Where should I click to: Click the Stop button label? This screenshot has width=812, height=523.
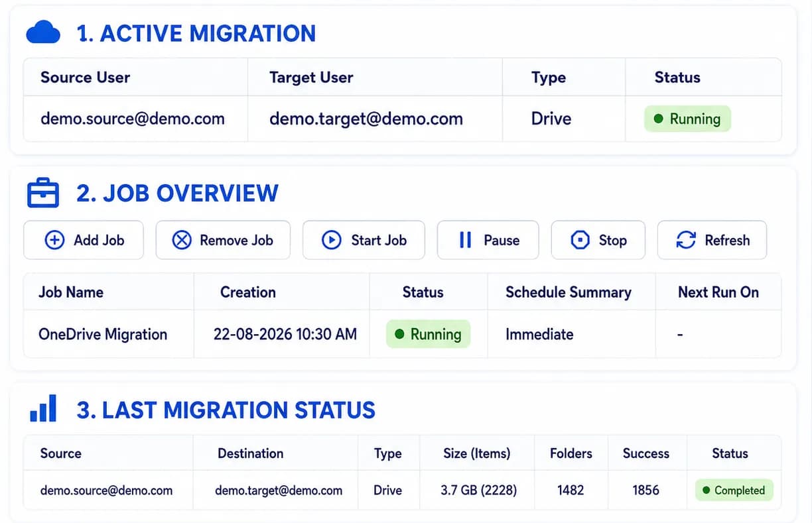click(x=612, y=240)
